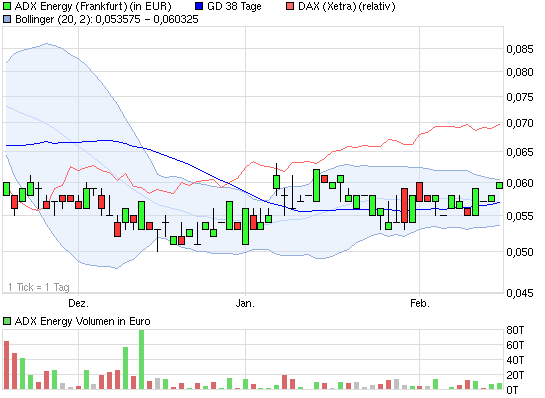Click the green ADX Energy legend swatch
This screenshot has height=398, width=545.
[x=7, y=6]
